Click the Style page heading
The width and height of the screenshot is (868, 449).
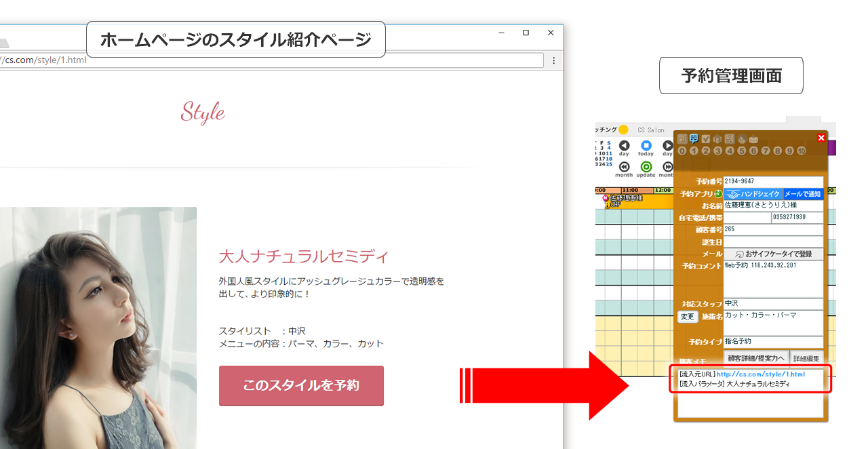point(203,112)
